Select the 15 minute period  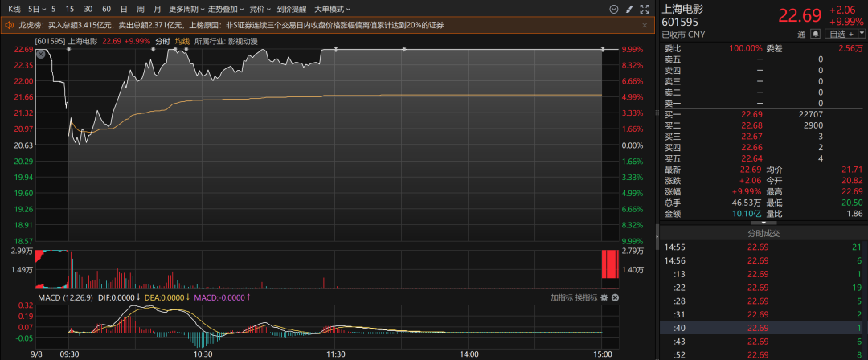70,10
